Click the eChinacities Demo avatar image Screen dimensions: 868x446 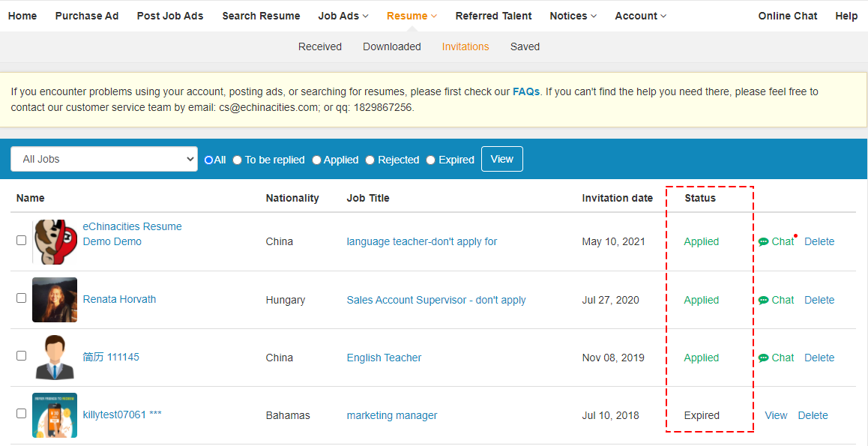coord(55,242)
